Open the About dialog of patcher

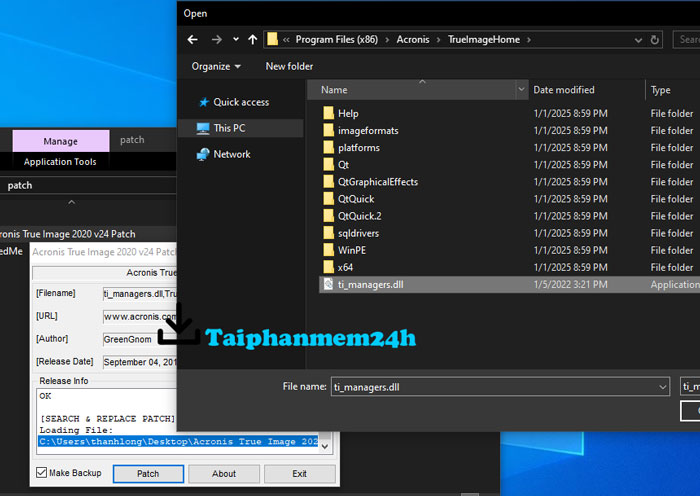click(224, 474)
